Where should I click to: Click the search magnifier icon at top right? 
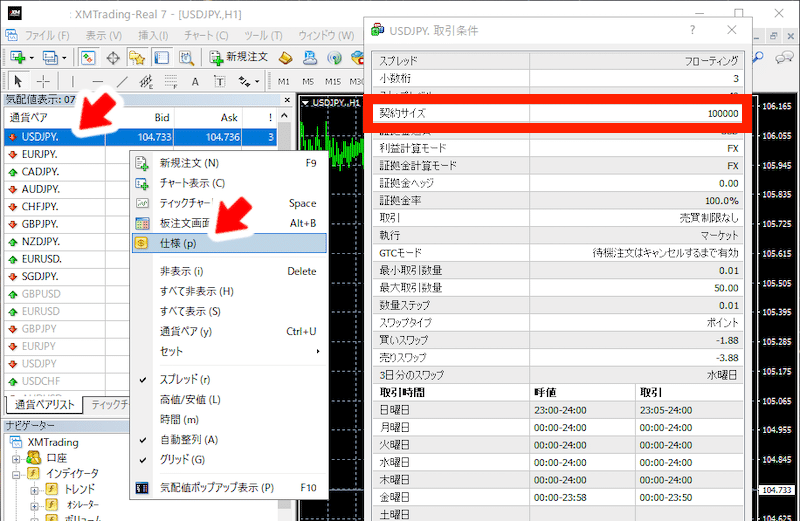point(758,58)
